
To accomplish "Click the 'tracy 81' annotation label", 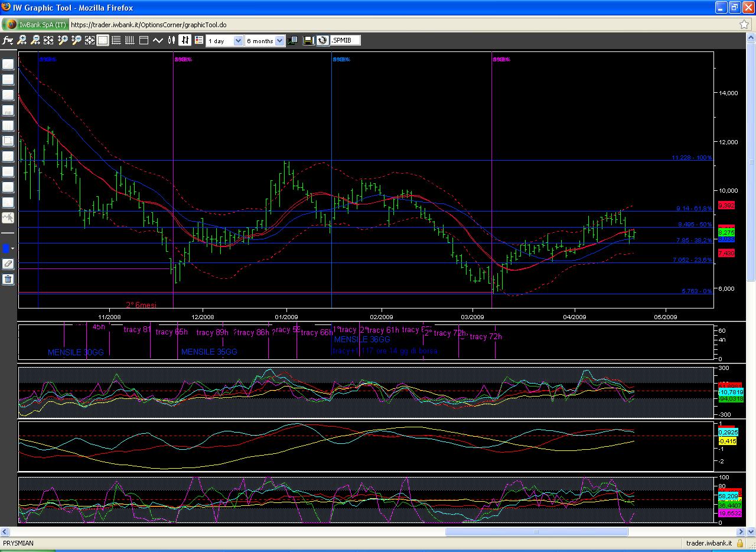I will coord(138,330).
